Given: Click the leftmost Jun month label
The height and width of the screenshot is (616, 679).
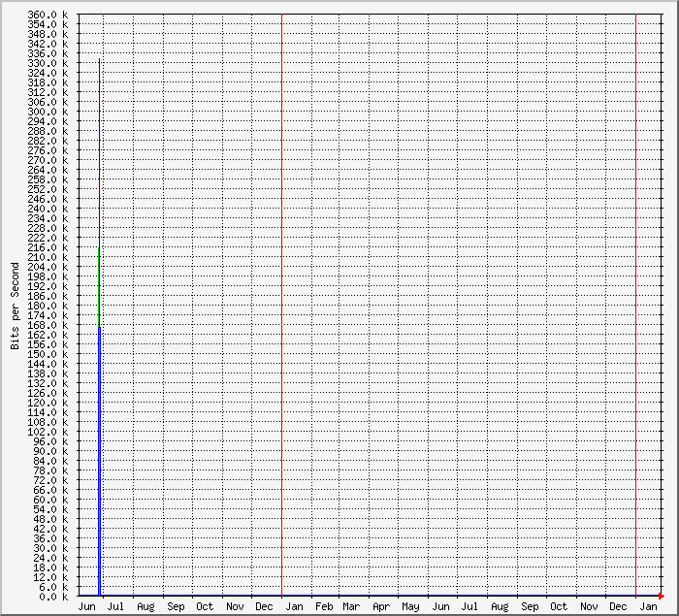Looking at the screenshot, I should (x=85, y=606).
